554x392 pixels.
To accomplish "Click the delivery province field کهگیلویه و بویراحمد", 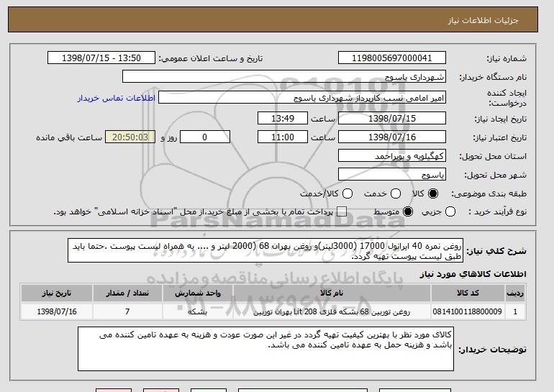I will click(392, 156).
